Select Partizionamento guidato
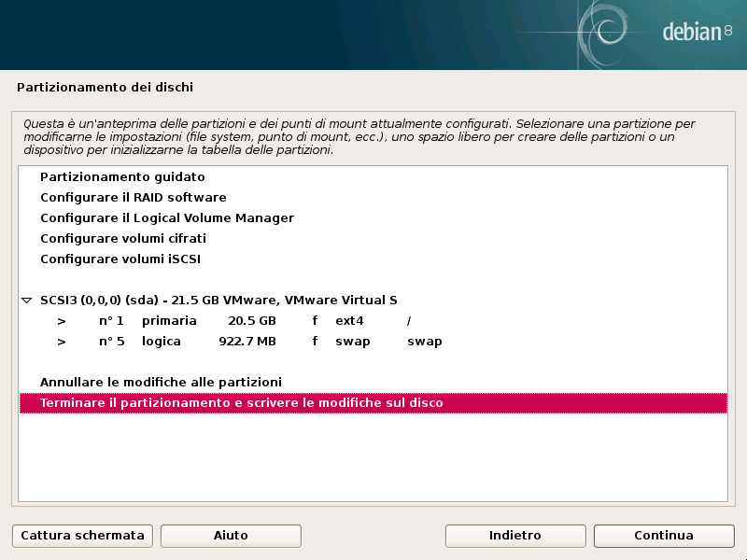Screen dimensions: 747x560 [122, 177]
